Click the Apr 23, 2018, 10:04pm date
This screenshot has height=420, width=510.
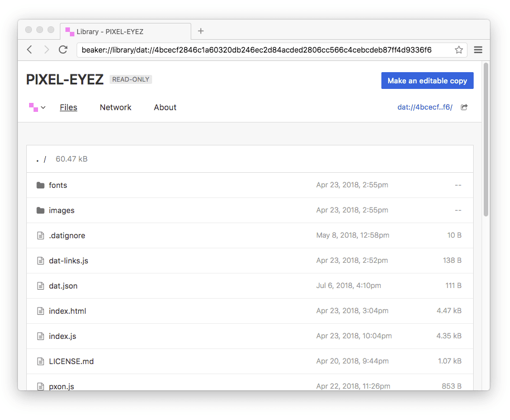coord(354,336)
